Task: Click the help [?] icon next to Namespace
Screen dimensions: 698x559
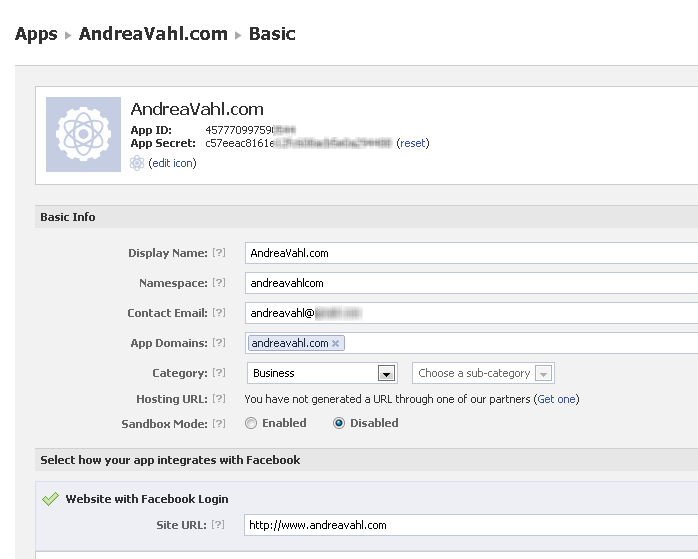Action: 219,284
